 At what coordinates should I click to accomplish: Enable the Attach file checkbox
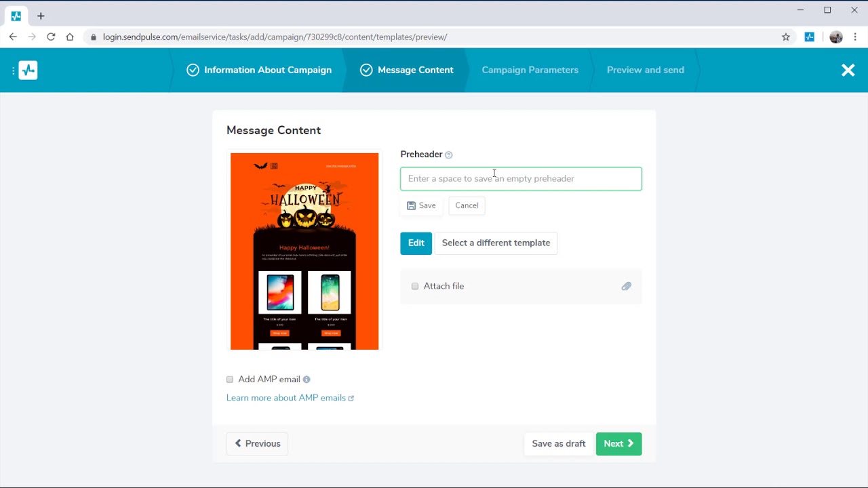point(415,286)
